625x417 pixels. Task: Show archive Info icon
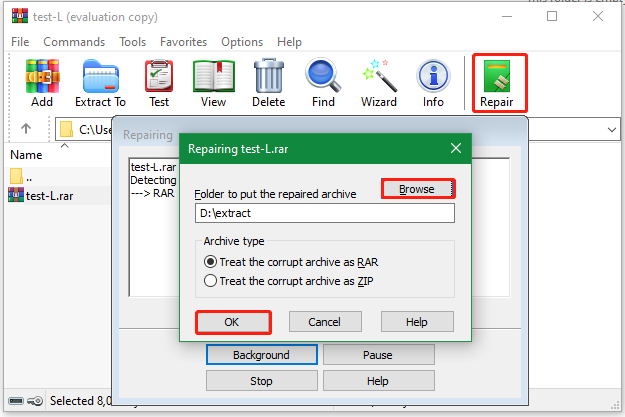(433, 82)
